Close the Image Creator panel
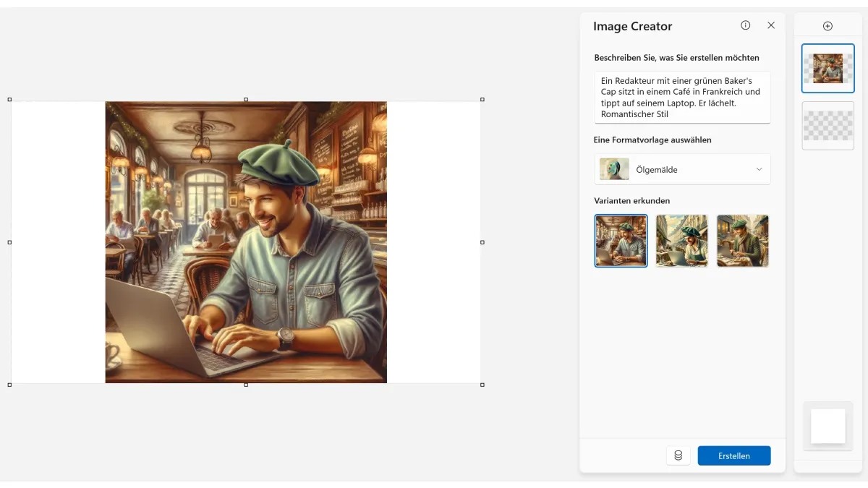Viewport: 868px width, 488px height. click(x=771, y=25)
